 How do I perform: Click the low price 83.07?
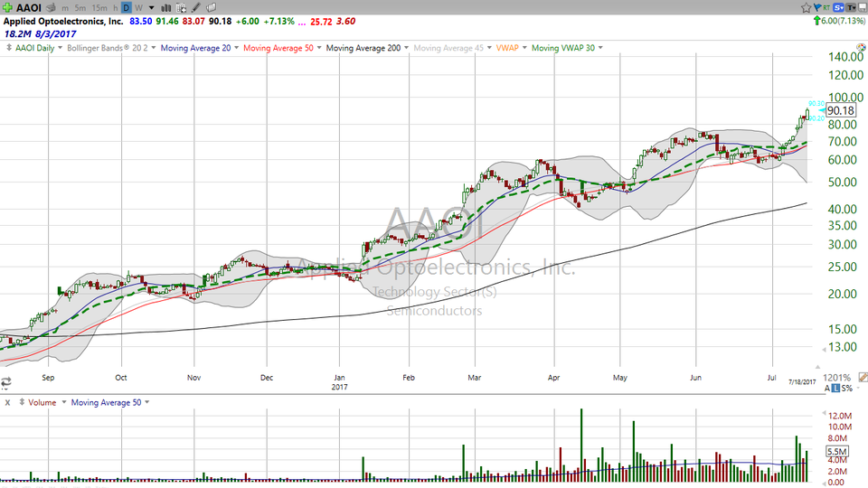pos(193,21)
